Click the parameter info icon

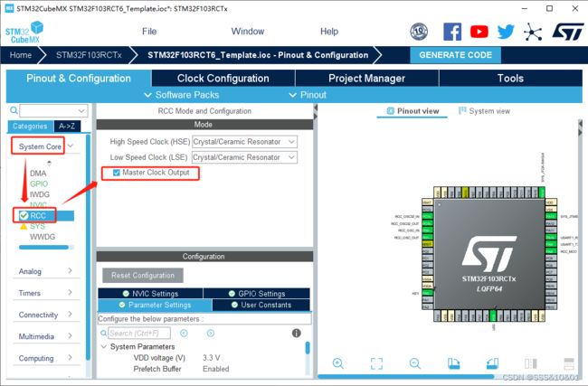[x=296, y=333]
